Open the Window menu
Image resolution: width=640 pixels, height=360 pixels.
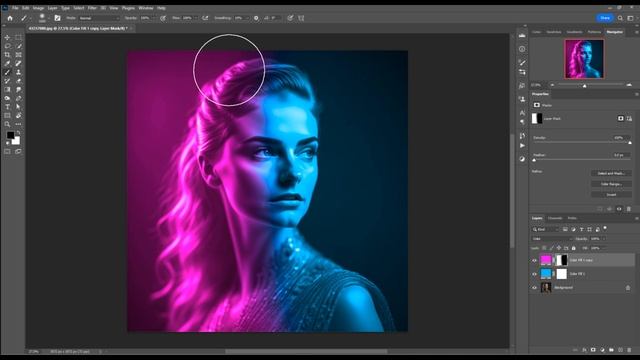point(146,8)
